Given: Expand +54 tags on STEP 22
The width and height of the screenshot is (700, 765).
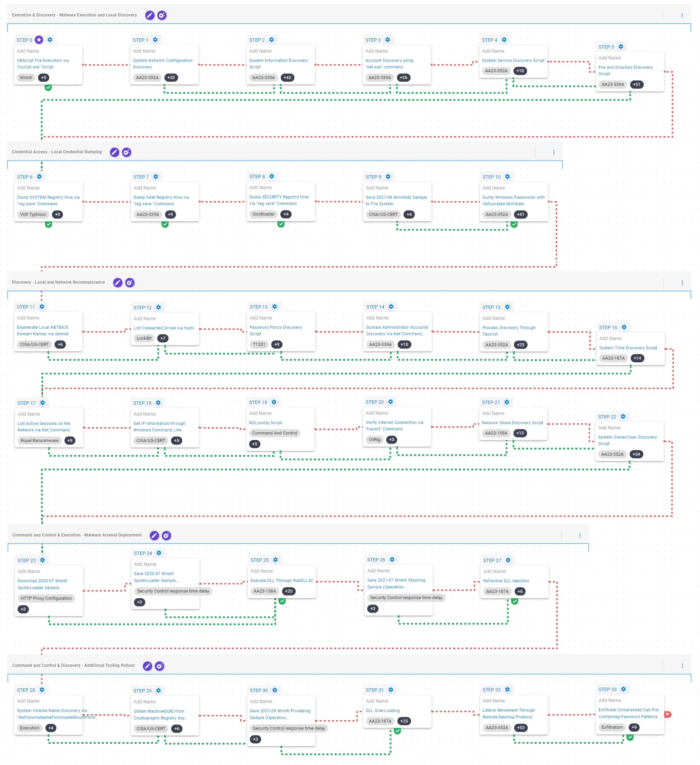Looking at the screenshot, I should click(636, 454).
